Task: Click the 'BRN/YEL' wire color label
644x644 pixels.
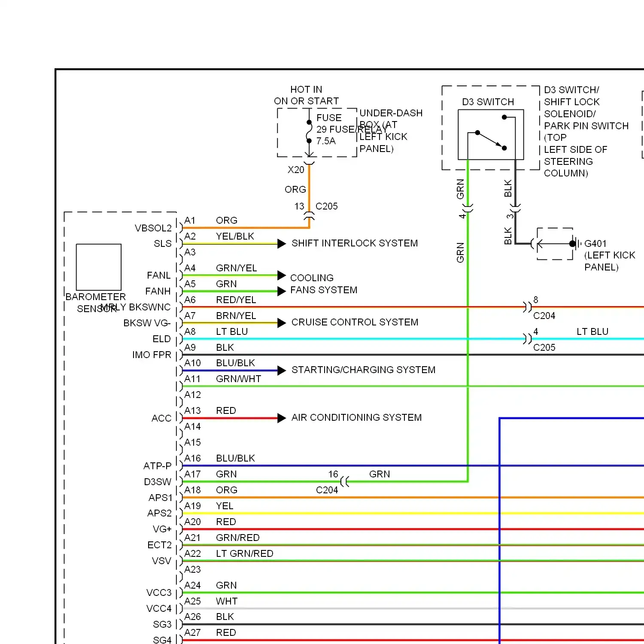Action: 236,316
